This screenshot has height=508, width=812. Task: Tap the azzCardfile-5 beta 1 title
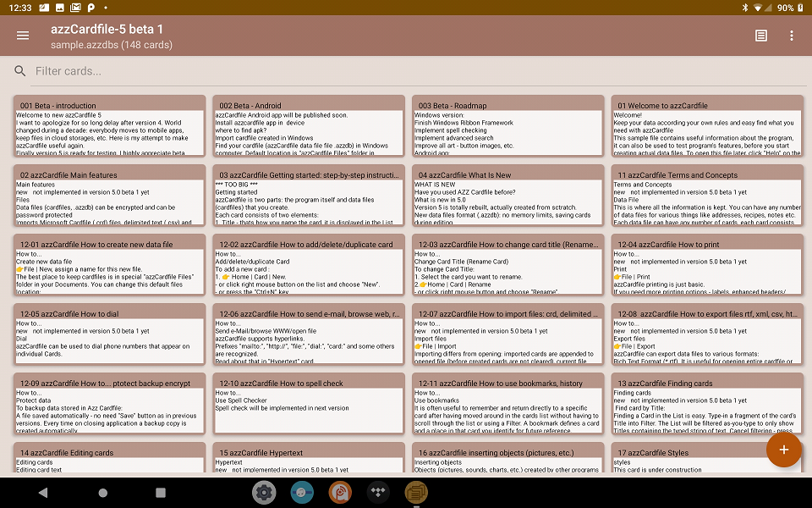pyautogui.click(x=107, y=29)
